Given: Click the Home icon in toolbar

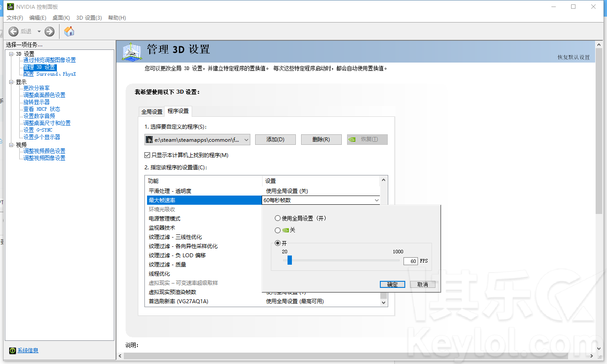Looking at the screenshot, I should (x=69, y=31).
